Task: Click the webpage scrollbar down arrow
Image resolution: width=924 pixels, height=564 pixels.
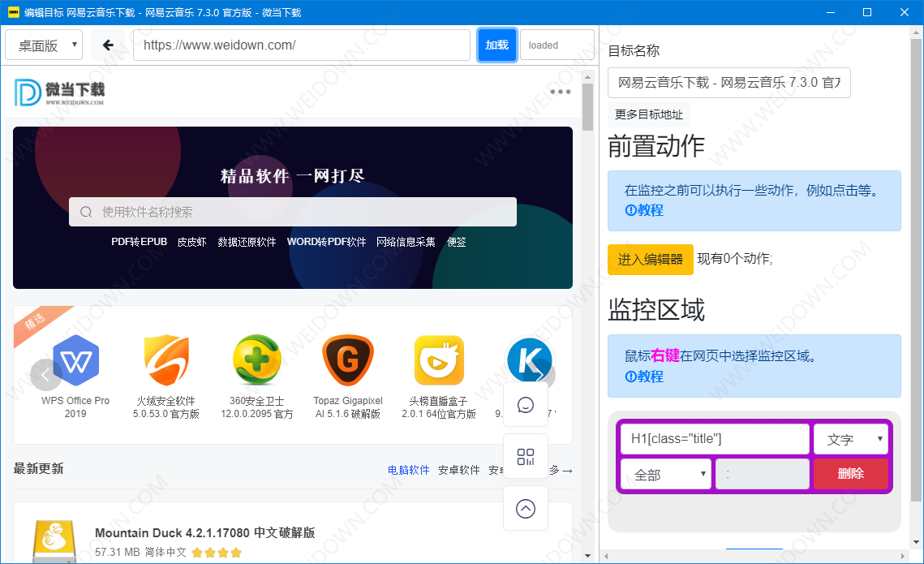Action: point(587,555)
